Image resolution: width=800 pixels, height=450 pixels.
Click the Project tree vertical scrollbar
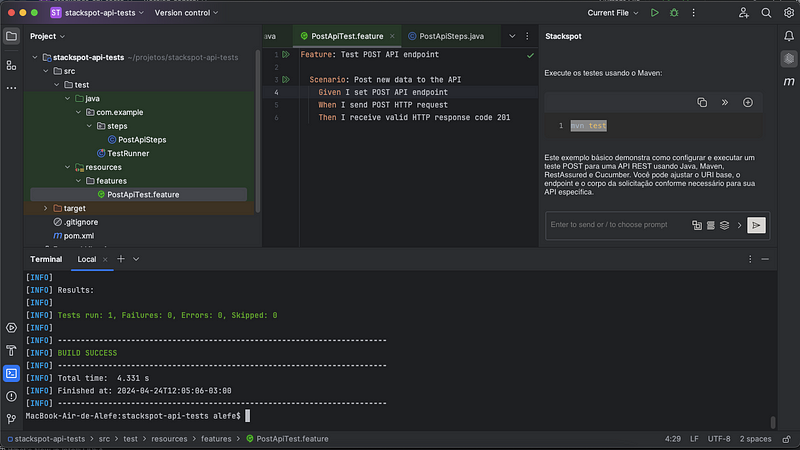point(258,131)
